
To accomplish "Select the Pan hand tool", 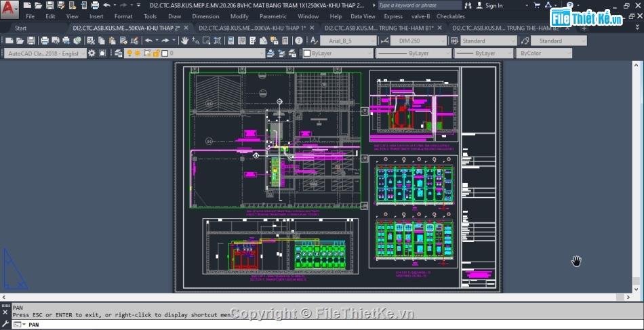I will pos(185,41).
